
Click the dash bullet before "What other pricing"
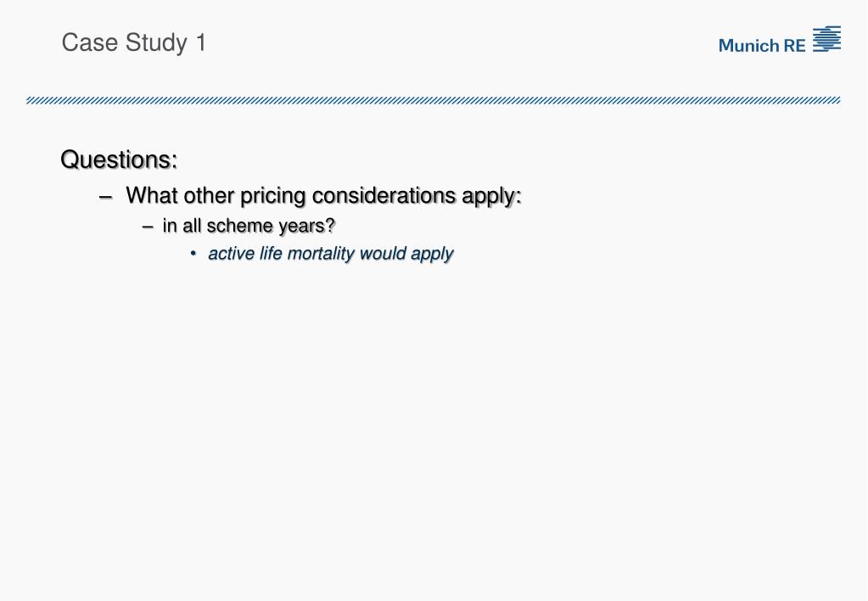(x=106, y=196)
